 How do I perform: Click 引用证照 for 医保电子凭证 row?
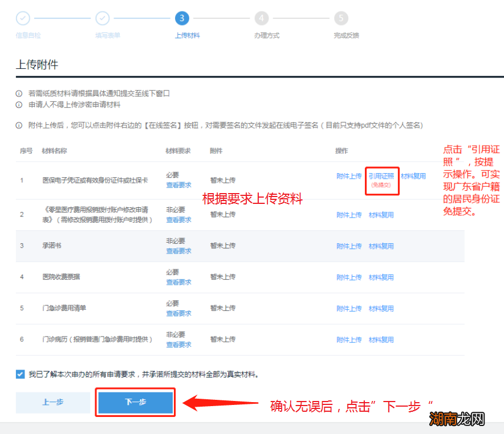coord(382,176)
